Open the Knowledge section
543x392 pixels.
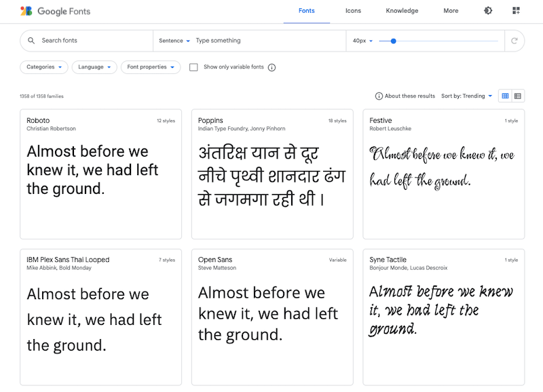click(x=402, y=10)
